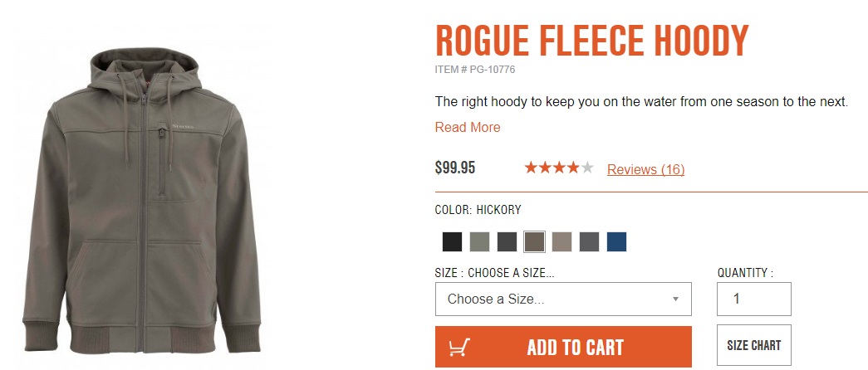Open the Reviews (16) link

tap(645, 169)
